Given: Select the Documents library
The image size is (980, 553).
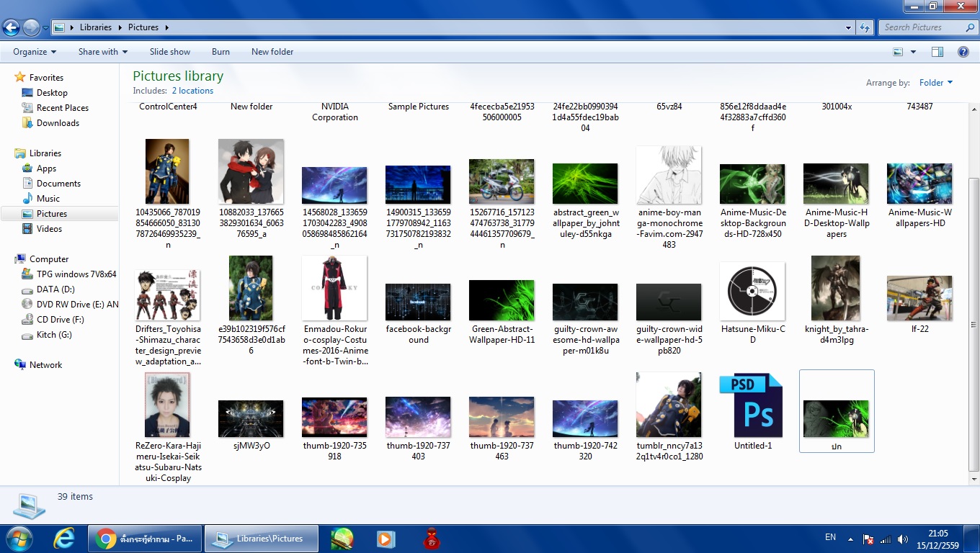Looking at the screenshot, I should pyautogui.click(x=58, y=184).
